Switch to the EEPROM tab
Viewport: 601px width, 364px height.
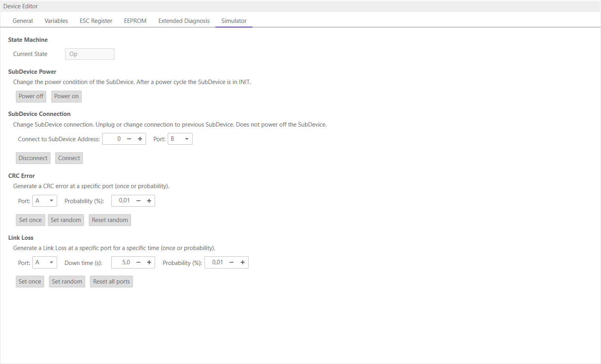click(135, 21)
